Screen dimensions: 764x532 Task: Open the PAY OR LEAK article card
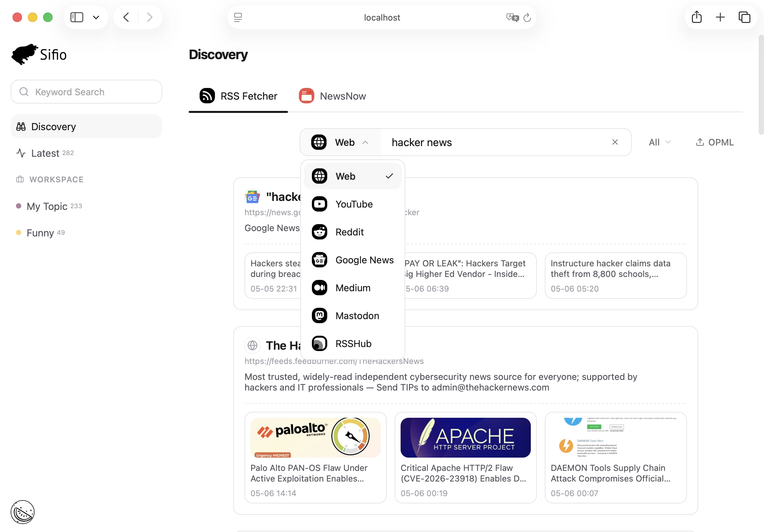click(470, 276)
